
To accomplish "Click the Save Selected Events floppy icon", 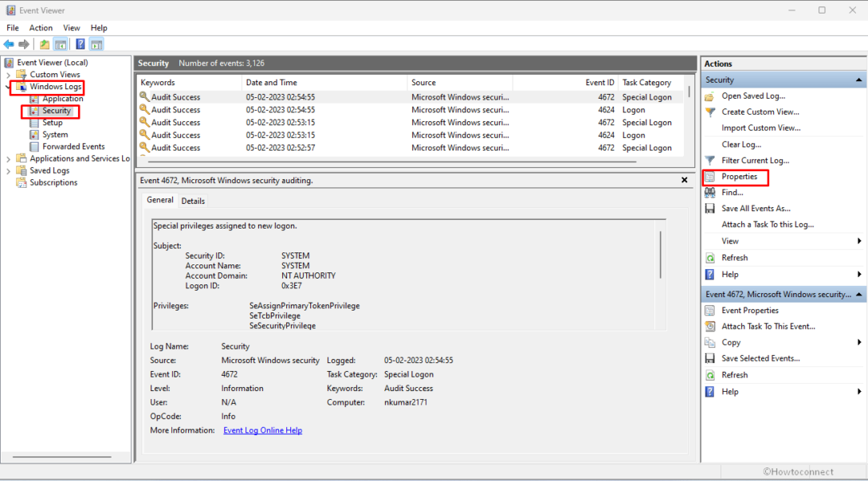I will (709, 359).
